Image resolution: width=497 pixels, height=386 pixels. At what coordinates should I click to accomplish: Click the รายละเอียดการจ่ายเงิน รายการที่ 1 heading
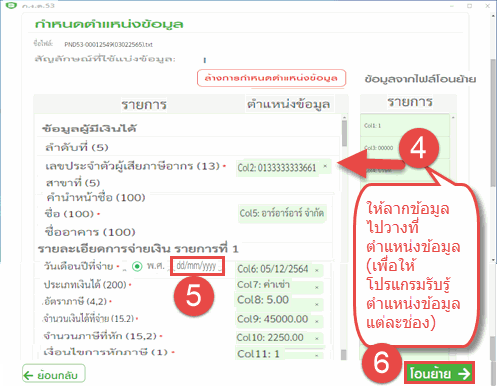coord(138,249)
